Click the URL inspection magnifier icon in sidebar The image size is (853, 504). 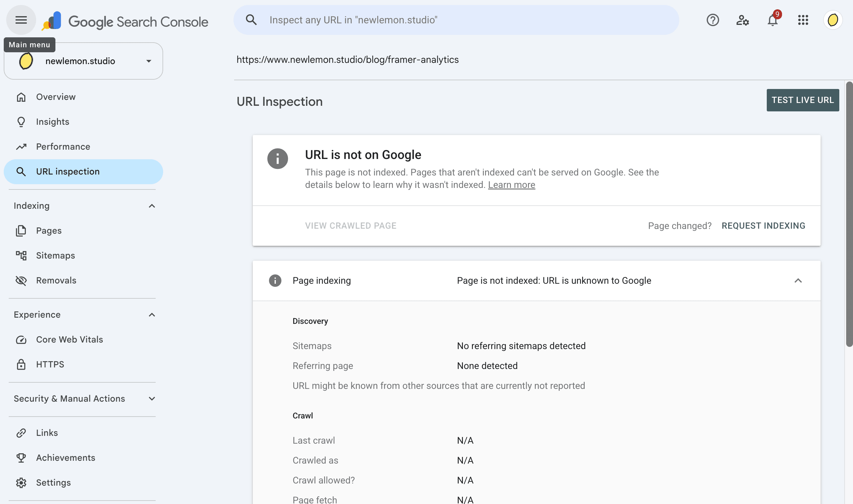[x=21, y=171]
